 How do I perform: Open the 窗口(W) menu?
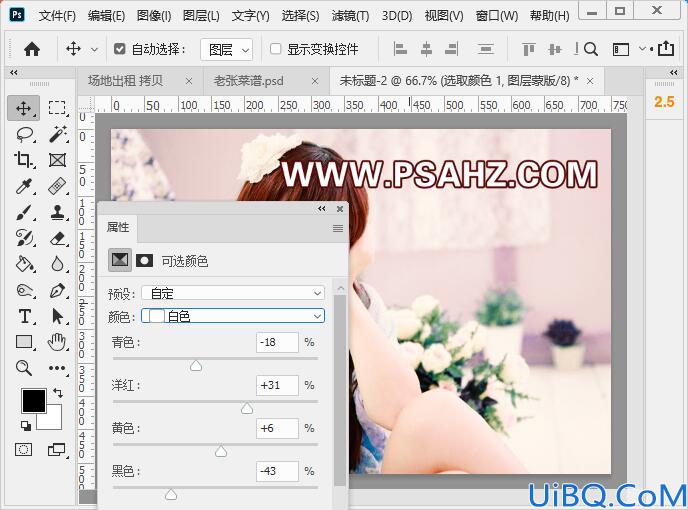tap(497, 16)
